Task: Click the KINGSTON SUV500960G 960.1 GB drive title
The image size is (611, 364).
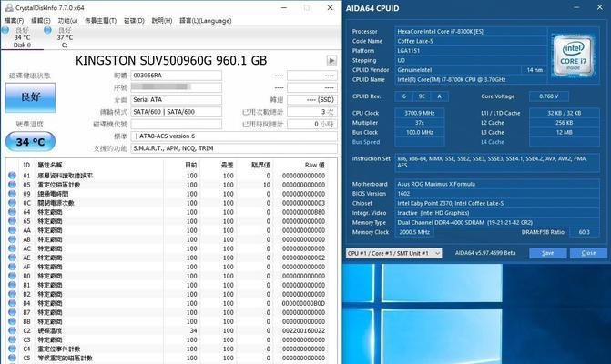Action: click(171, 61)
